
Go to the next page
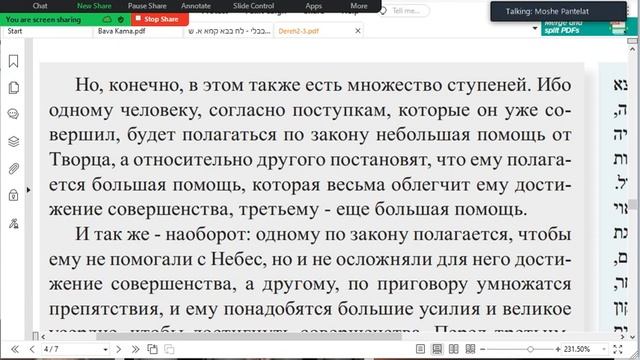pyautogui.click(x=118, y=349)
